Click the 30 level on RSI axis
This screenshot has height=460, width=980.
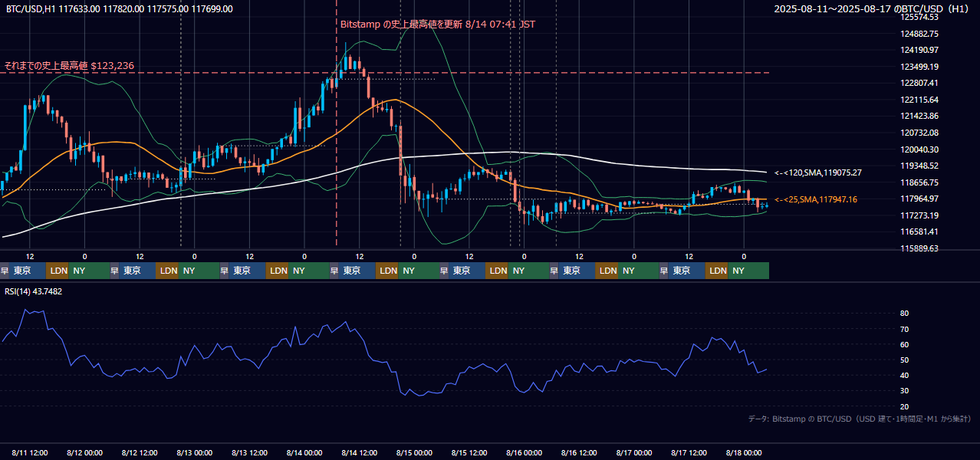tap(905, 391)
